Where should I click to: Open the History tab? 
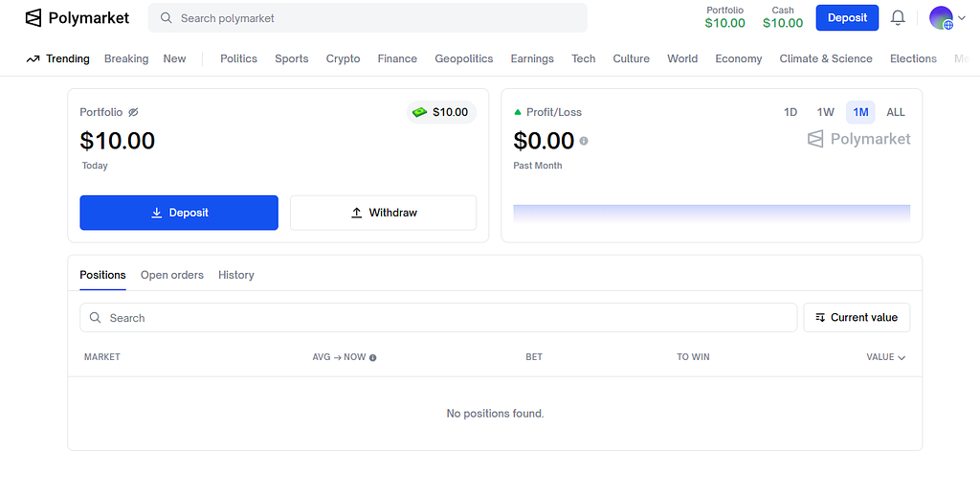point(236,275)
